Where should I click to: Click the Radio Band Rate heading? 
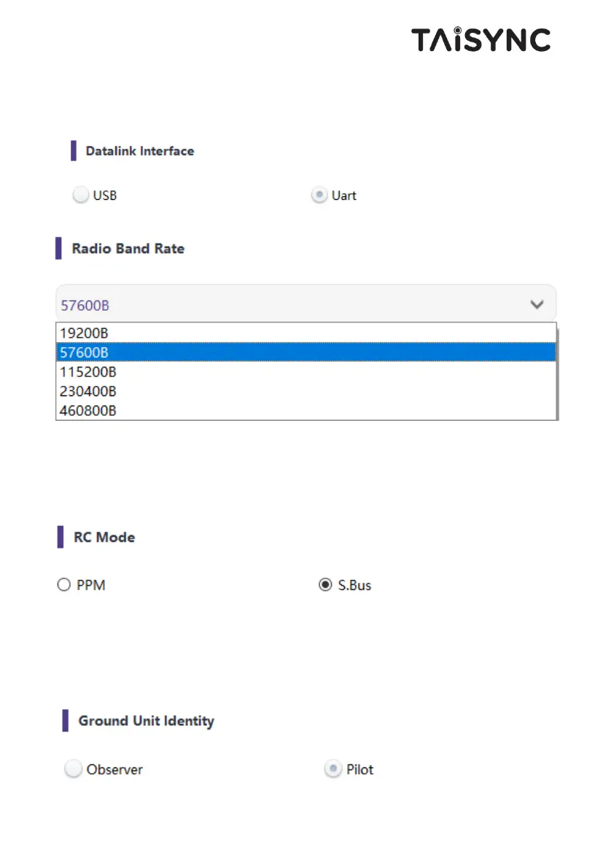pyautogui.click(x=128, y=249)
